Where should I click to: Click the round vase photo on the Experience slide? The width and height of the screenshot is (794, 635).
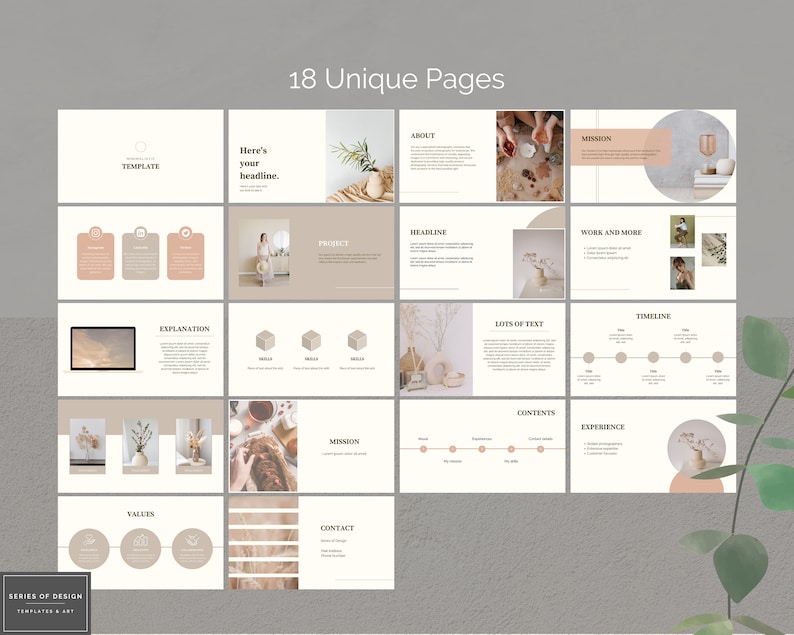pos(697,448)
